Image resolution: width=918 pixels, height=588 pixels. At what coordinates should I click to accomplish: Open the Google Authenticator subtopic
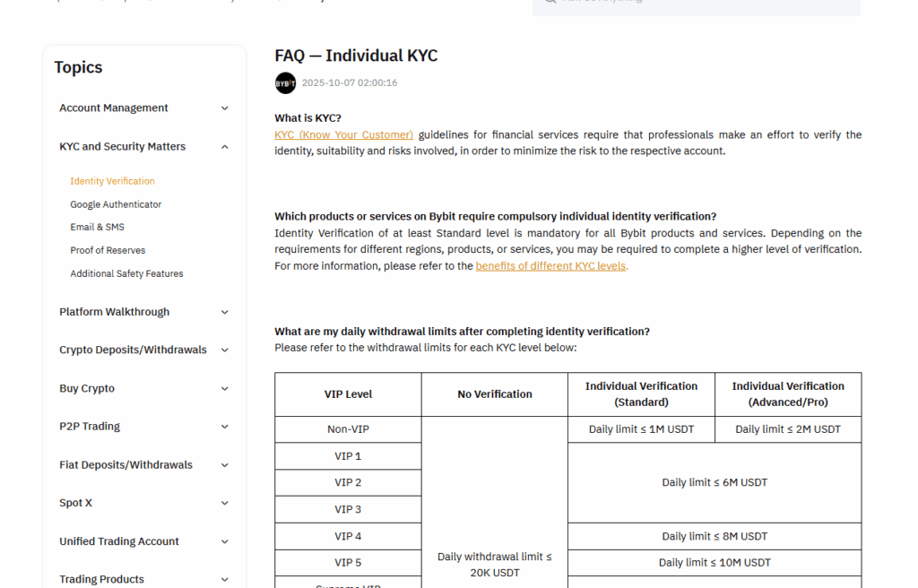click(116, 204)
